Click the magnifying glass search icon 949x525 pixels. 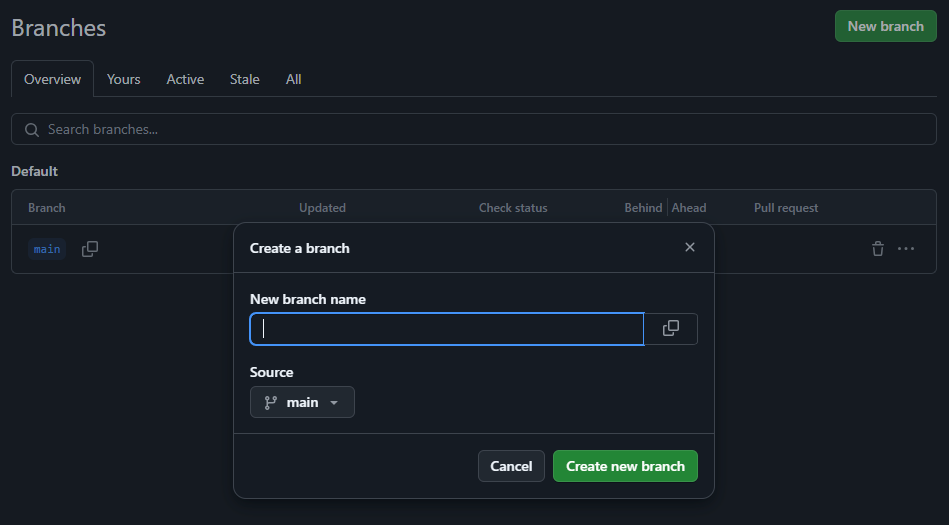tap(32, 130)
